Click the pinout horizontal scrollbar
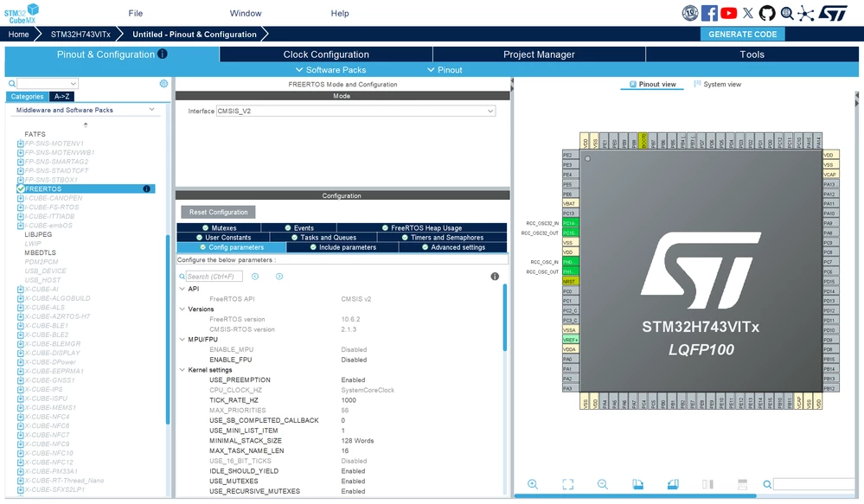This screenshot has height=504, width=864. pyautogui.click(x=636, y=495)
